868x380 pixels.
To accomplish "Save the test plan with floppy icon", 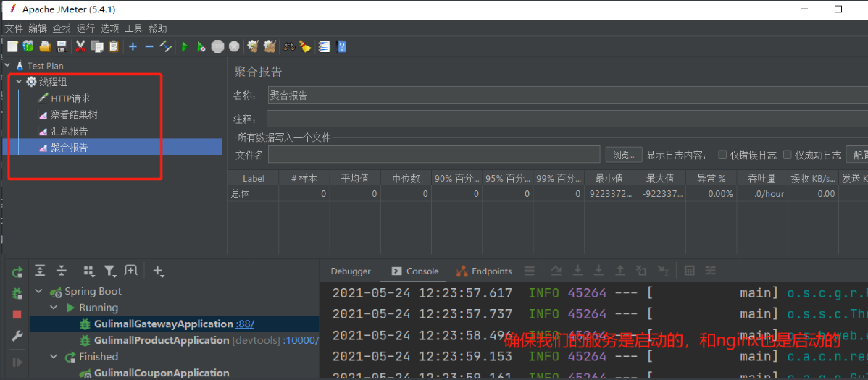I will [x=62, y=46].
